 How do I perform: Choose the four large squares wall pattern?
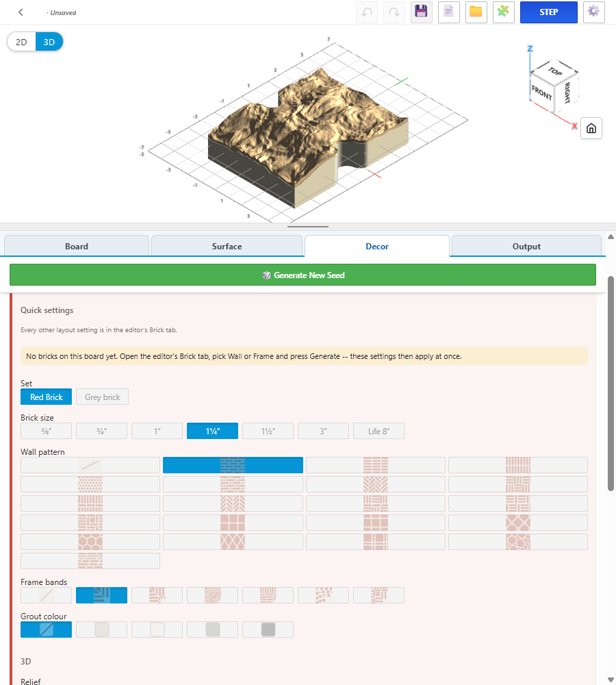click(x=233, y=523)
